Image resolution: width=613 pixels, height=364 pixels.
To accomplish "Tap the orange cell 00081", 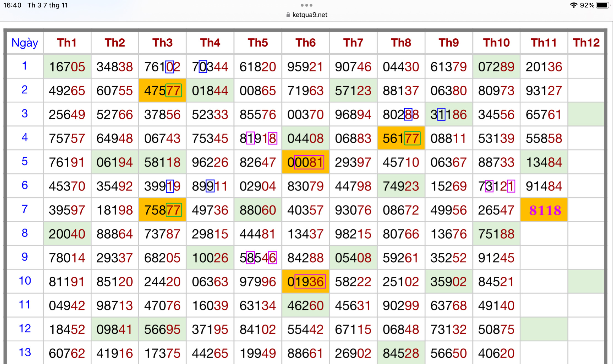I will [305, 162].
